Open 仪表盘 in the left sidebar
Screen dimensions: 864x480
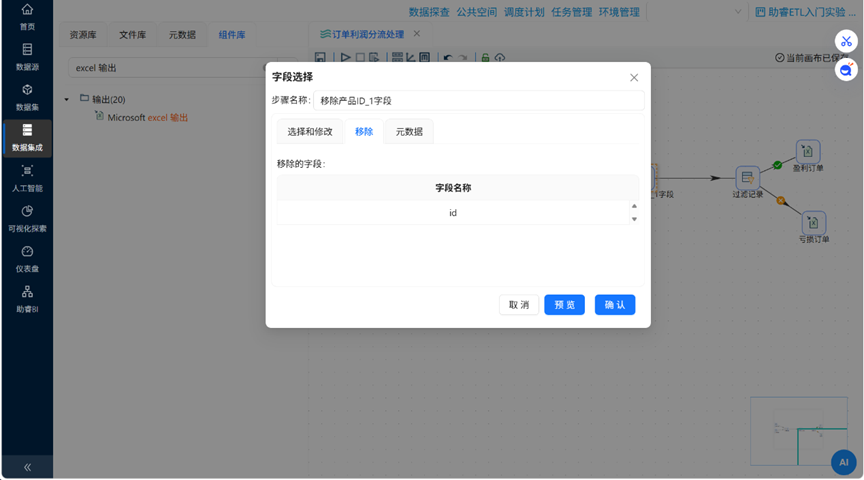click(27, 258)
